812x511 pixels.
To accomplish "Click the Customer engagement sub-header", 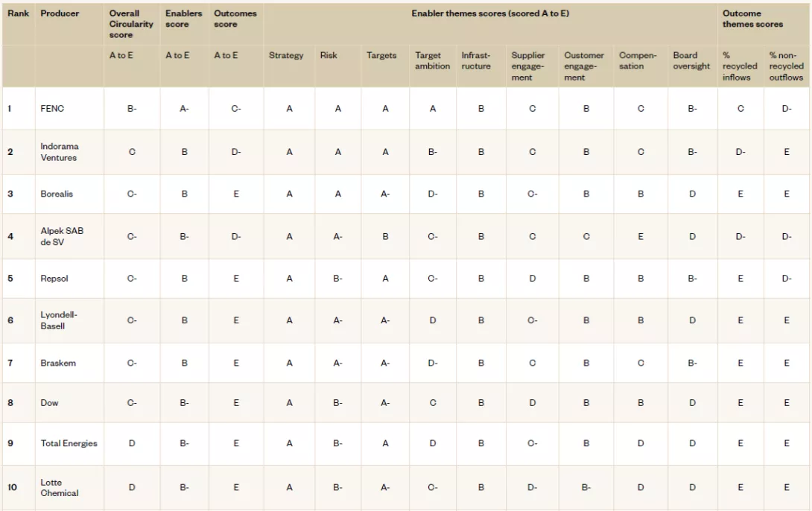I will point(583,66).
